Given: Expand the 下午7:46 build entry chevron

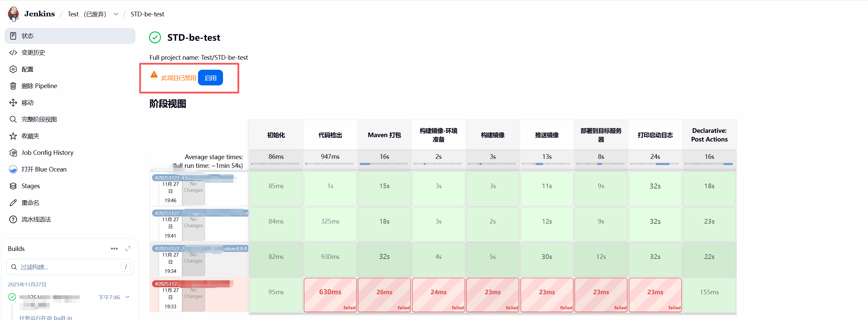Looking at the screenshot, I should 127,297.
